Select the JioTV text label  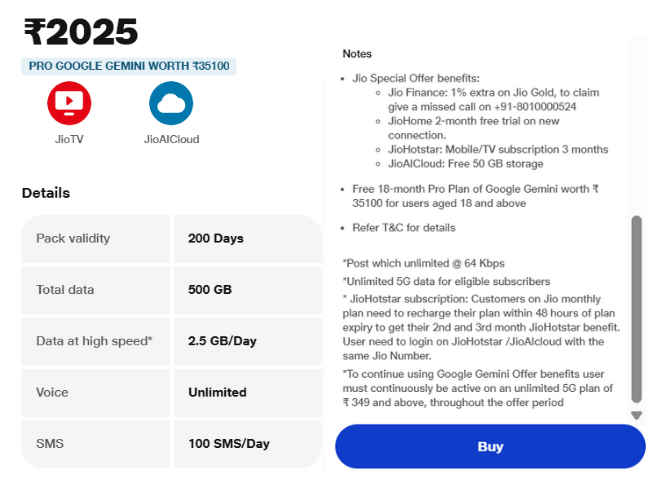69,139
